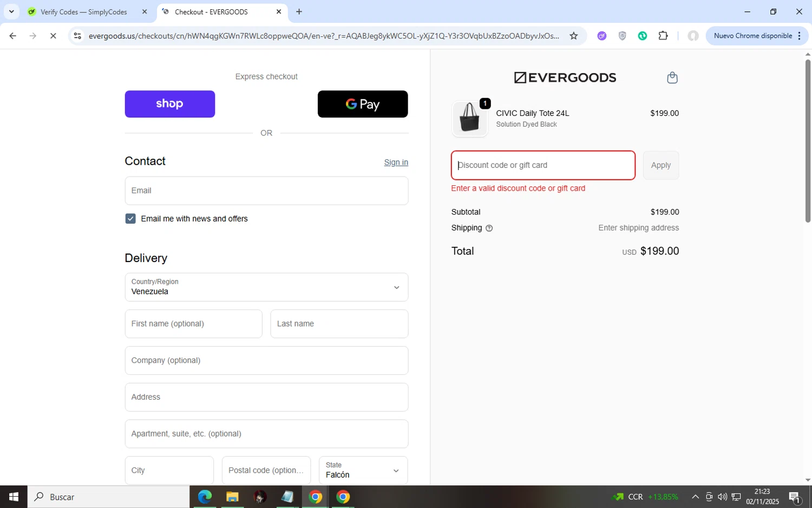Screen dimensions: 812x508
Task: Pay with the Shop Pay button
Action: point(170,104)
